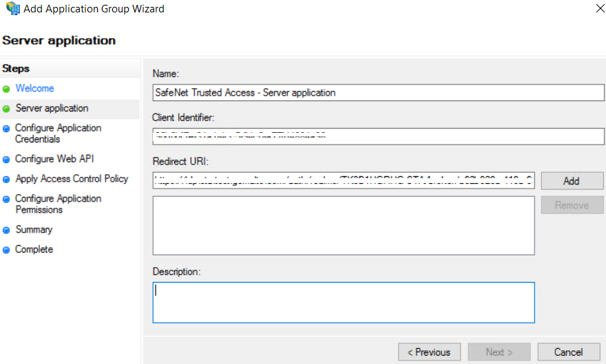The height and width of the screenshot is (364, 606).
Task: Select the Server application step
Action: pyautogui.click(x=52, y=108)
